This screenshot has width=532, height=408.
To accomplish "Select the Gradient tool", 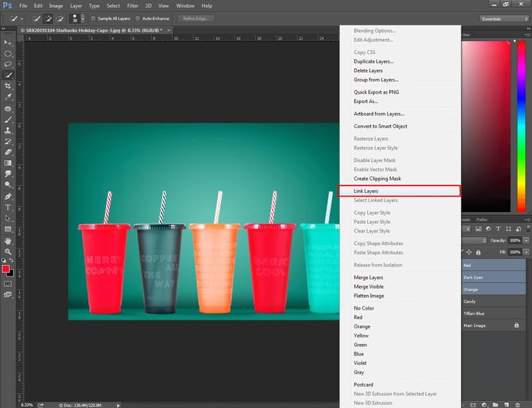I will (7, 163).
